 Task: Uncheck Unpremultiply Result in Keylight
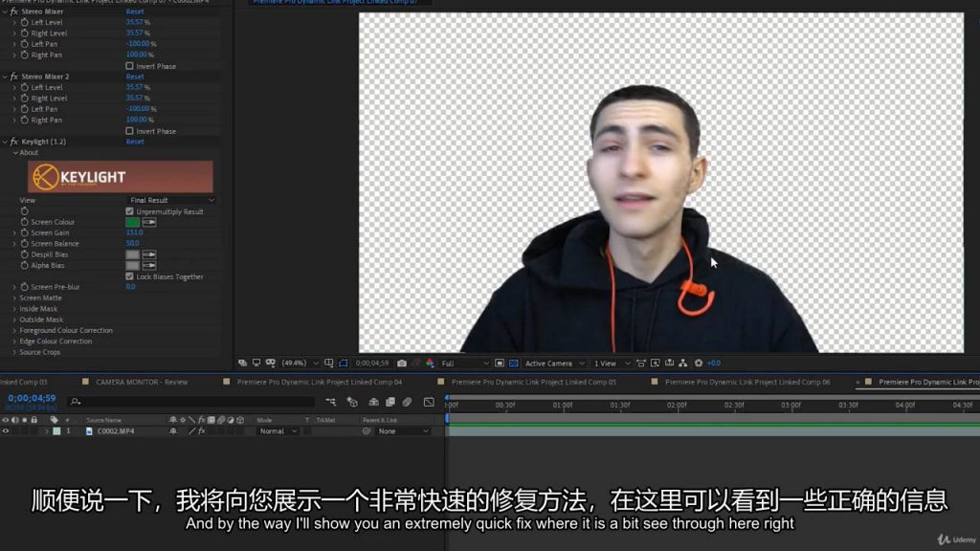click(x=129, y=211)
